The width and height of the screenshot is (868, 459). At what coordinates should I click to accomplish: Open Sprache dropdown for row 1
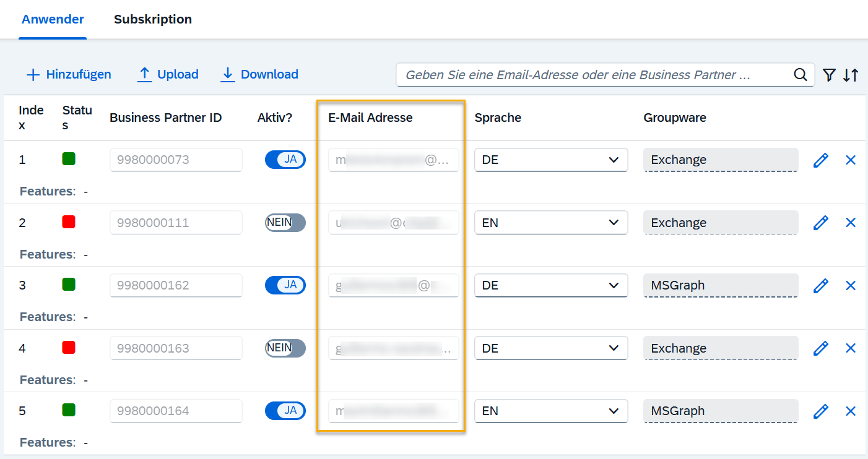tap(551, 160)
